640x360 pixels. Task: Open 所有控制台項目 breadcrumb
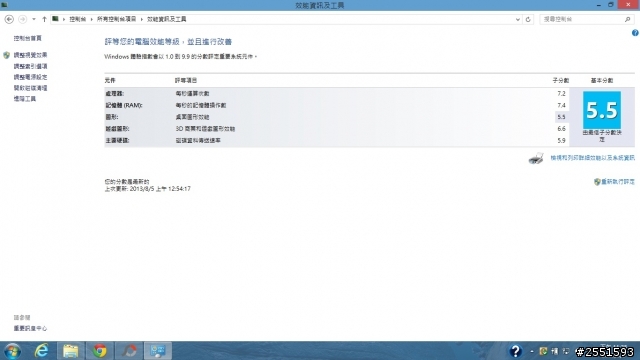(x=116, y=19)
